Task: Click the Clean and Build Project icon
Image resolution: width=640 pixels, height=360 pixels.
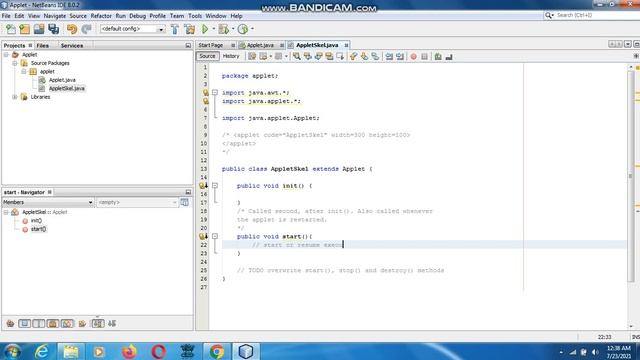Action: click(189, 29)
